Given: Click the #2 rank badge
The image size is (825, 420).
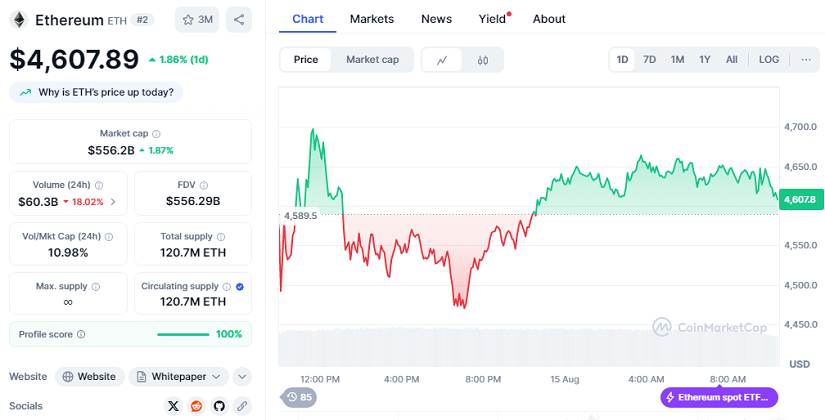Looking at the screenshot, I should tap(142, 20).
